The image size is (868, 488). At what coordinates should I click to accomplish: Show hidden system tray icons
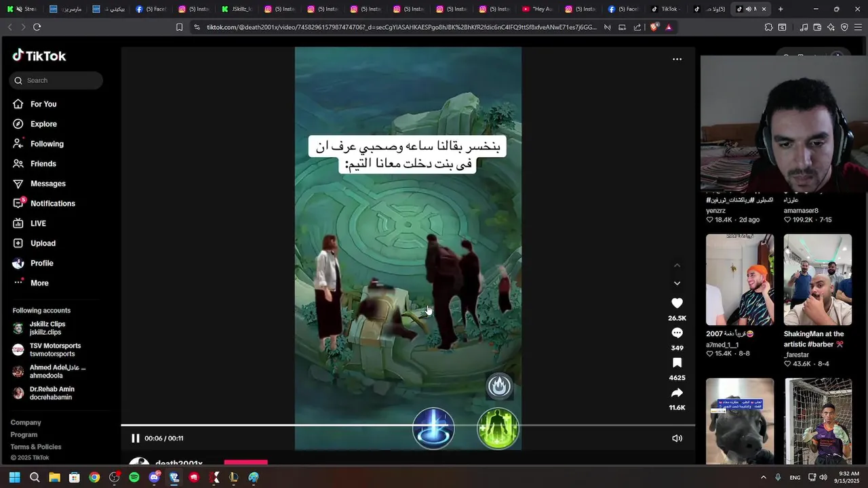coord(764,477)
